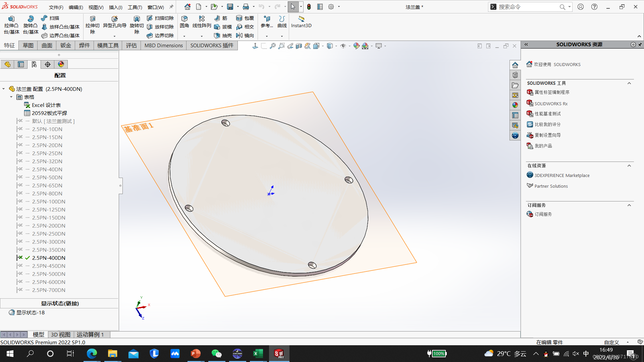The height and width of the screenshot is (362, 644).
Task: Collapse the SOLIDWORKS 工具 section
Action: click(x=629, y=83)
